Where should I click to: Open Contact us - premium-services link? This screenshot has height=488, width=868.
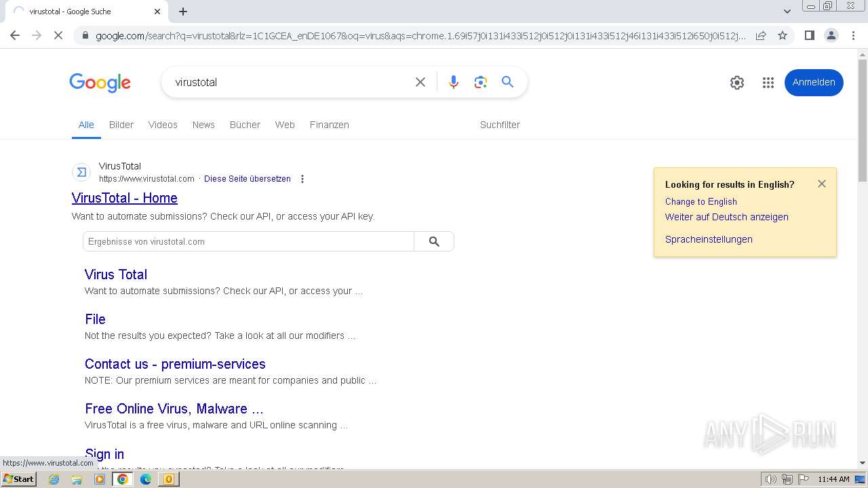(x=175, y=364)
